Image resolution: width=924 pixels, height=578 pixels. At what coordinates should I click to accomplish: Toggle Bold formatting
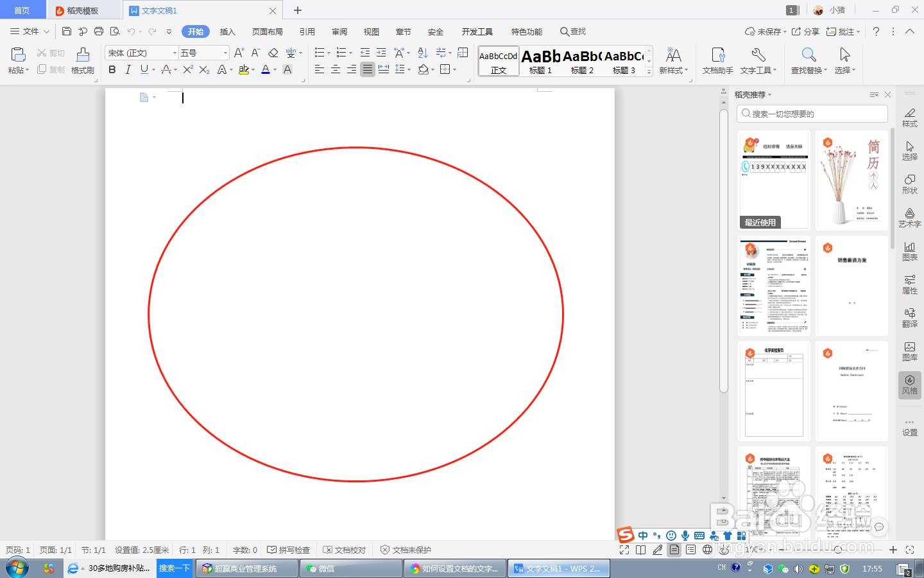click(x=112, y=69)
